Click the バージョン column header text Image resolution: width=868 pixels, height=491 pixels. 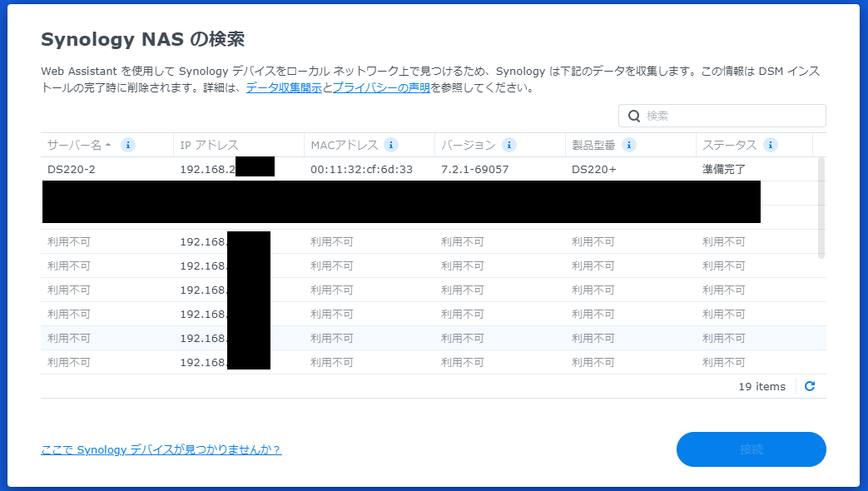468,145
